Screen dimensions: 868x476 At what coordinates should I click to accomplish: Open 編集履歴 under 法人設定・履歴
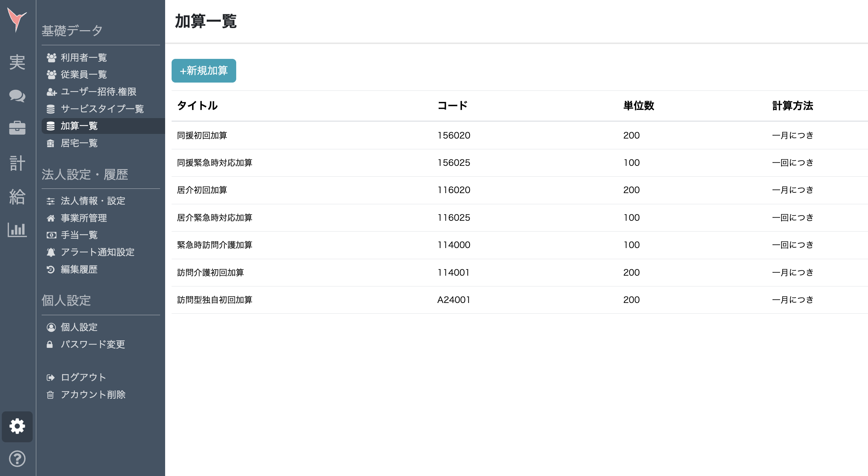[79, 270]
